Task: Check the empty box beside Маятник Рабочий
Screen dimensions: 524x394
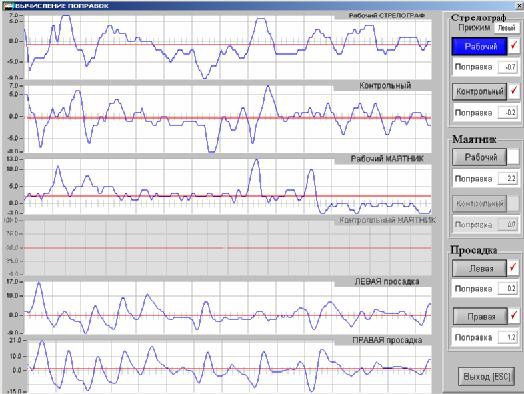Action: (514, 157)
